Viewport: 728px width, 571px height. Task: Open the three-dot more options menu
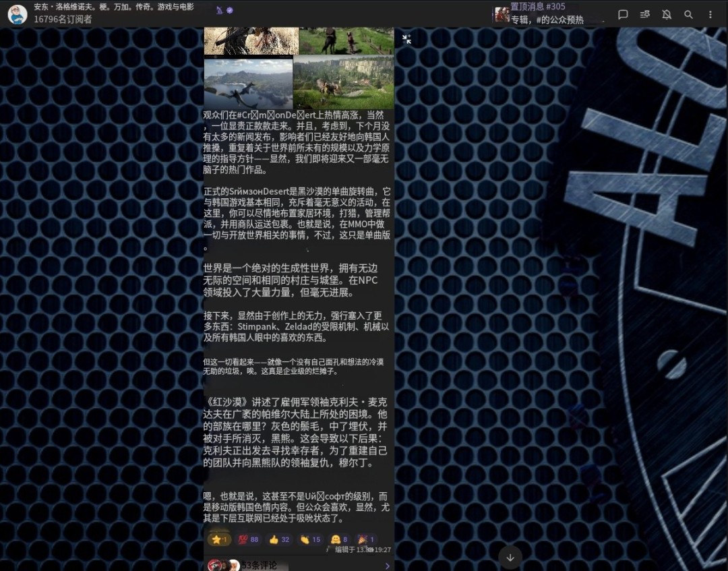pos(710,14)
